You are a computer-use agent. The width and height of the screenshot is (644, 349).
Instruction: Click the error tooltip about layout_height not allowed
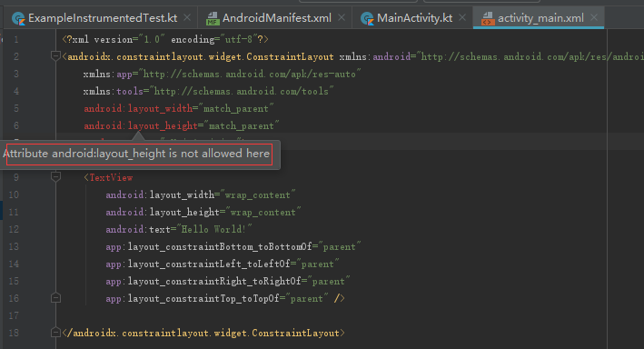[139, 155]
